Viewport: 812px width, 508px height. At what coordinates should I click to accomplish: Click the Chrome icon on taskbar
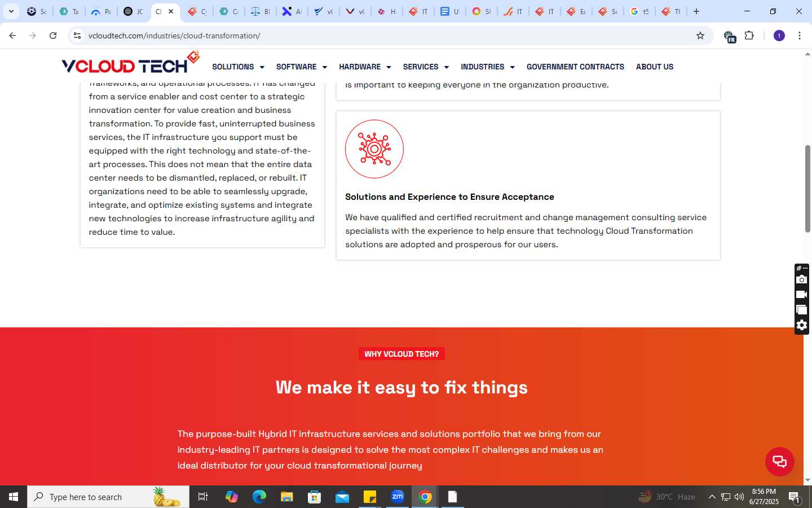coord(425,497)
